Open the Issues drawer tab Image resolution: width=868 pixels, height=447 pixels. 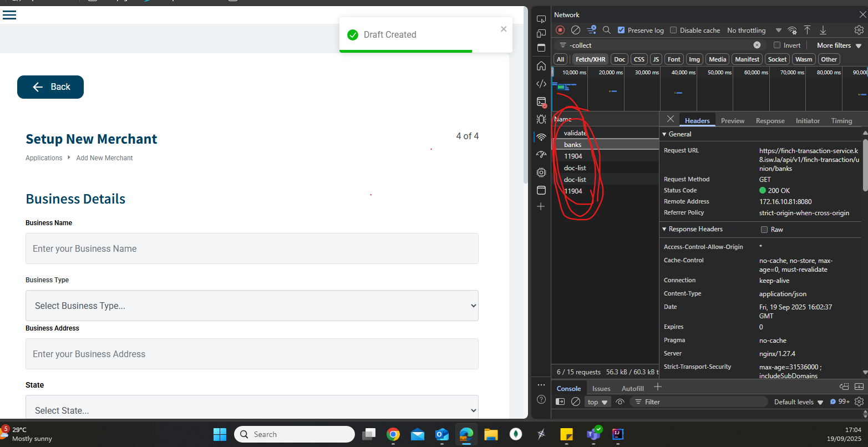pyautogui.click(x=601, y=388)
